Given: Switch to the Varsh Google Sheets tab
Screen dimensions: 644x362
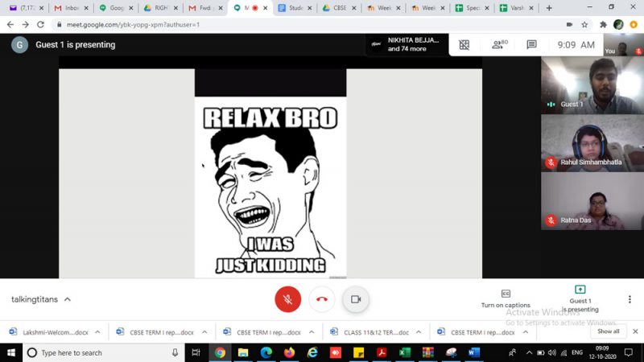Looking at the screenshot, I should (516, 8).
